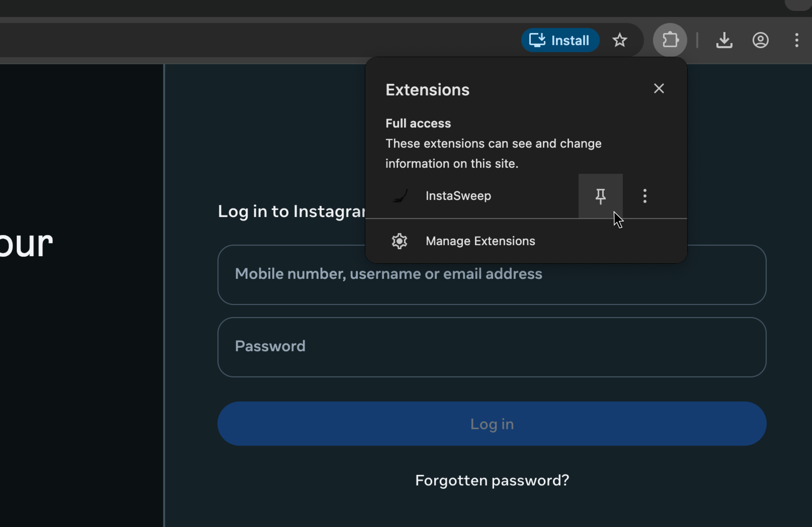Select InstaSweep extension entry

pos(458,196)
